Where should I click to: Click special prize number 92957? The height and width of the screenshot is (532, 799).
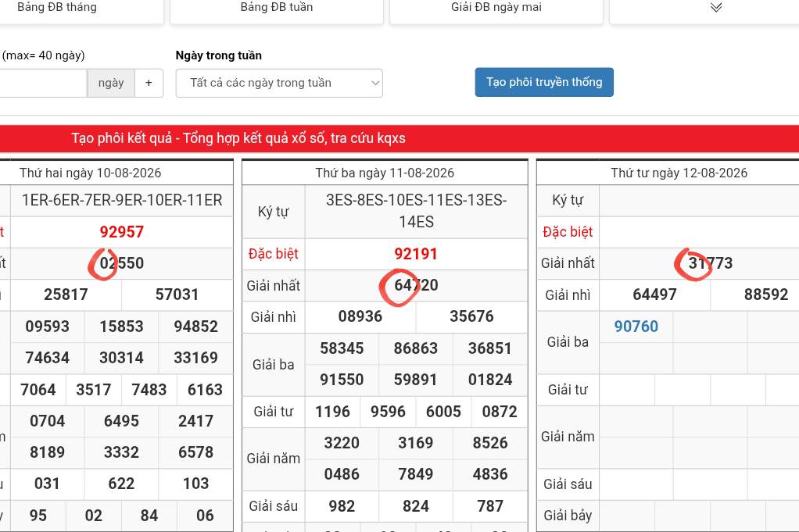pyautogui.click(x=122, y=232)
